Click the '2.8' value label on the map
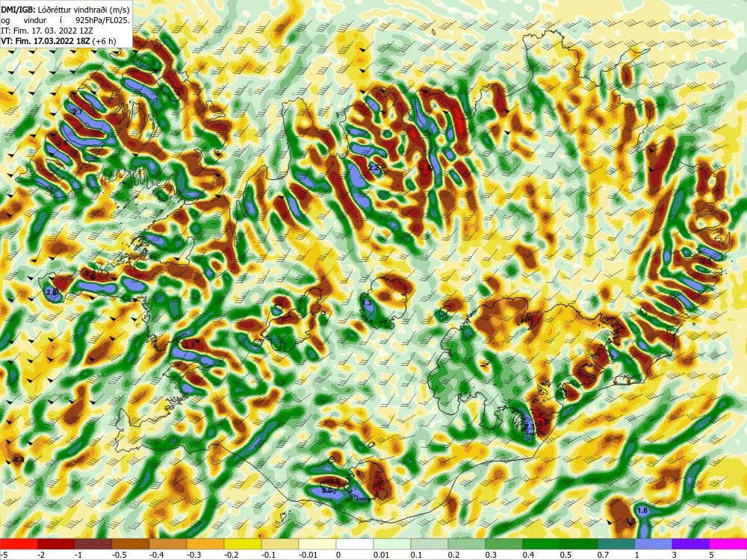 pyautogui.click(x=52, y=292)
